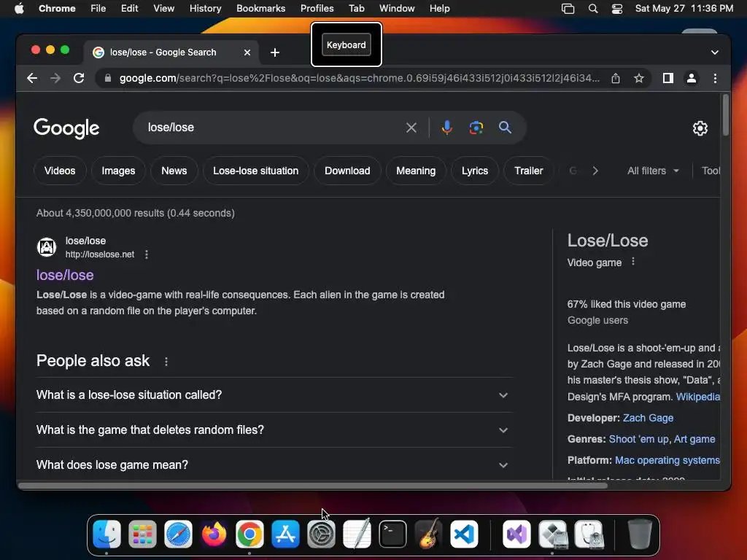This screenshot has width=747, height=560.
Task: Open the tab search dropdown arrow
Action: [715, 52]
